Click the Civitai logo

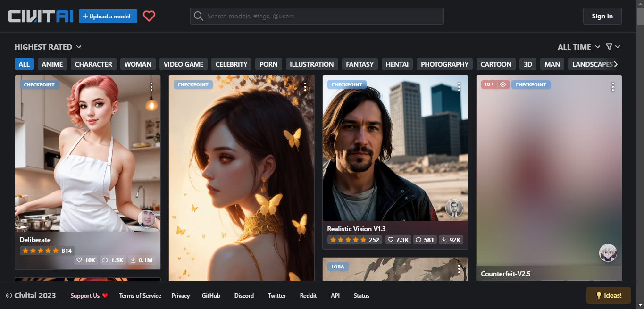pos(41,16)
